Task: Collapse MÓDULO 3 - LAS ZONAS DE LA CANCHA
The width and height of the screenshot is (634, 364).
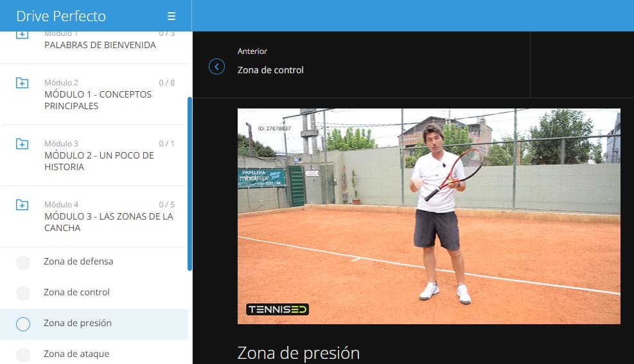Action: [108, 222]
